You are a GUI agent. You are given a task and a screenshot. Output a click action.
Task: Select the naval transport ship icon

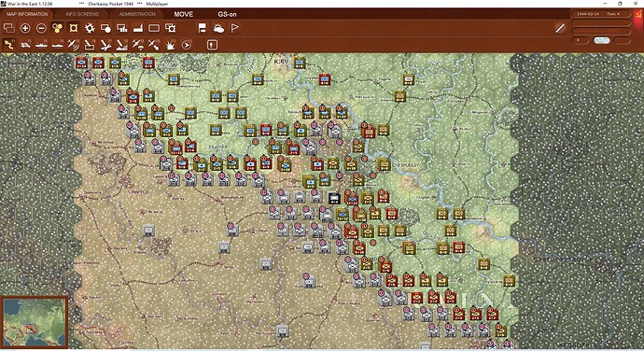pyautogui.click(x=41, y=45)
